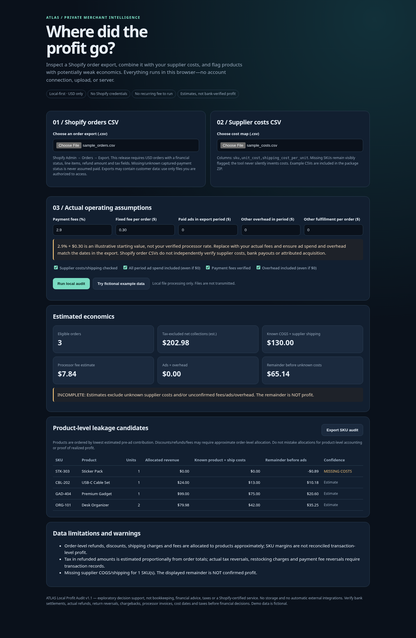The image size is (416, 638).
Task: Click the INCOMPLETE estimates warning banner
Action: [x=208, y=395]
